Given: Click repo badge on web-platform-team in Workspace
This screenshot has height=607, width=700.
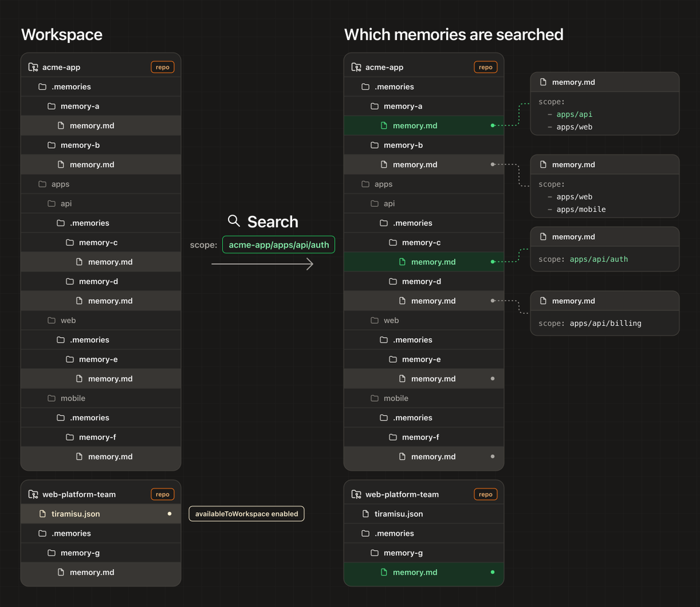Looking at the screenshot, I should tap(163, 494).
